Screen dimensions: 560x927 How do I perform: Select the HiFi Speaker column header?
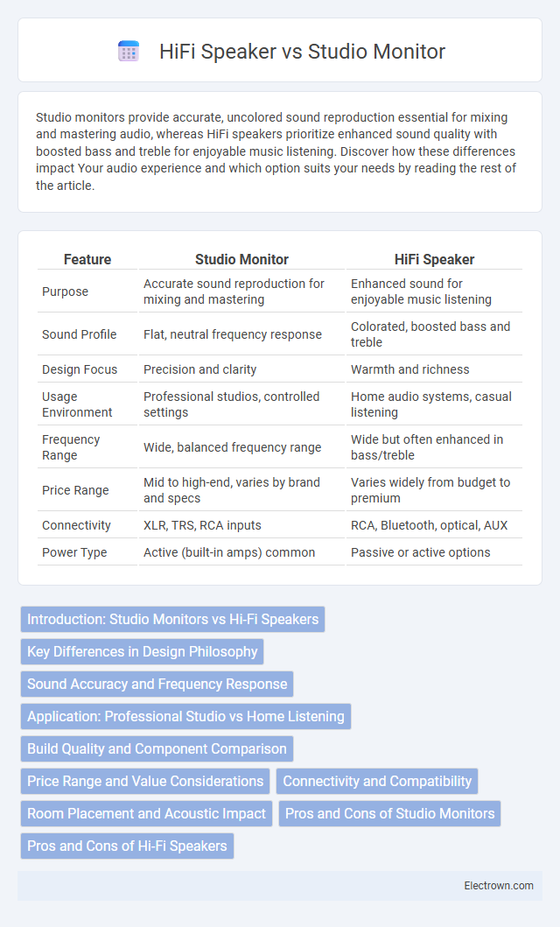[x=434, y=259]
